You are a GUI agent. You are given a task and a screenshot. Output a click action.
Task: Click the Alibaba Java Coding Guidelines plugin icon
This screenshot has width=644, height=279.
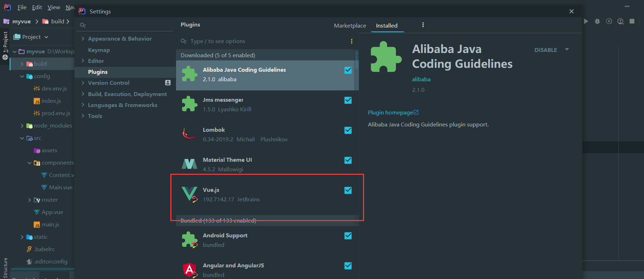point(189,74)
